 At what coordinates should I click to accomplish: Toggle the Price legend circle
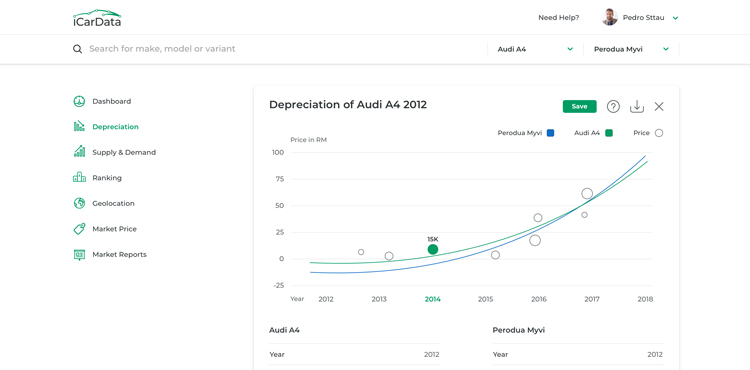coord(659,133)
